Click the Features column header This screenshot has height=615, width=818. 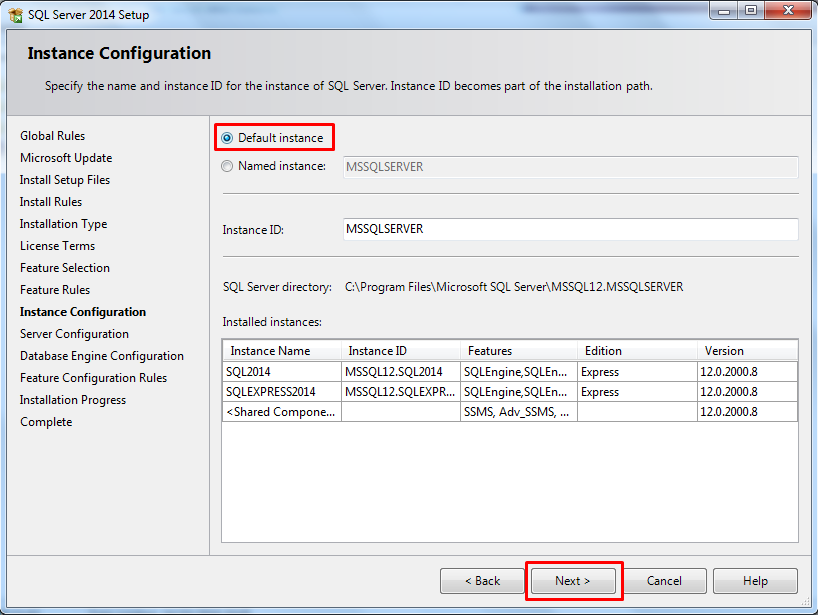(519, 351)
